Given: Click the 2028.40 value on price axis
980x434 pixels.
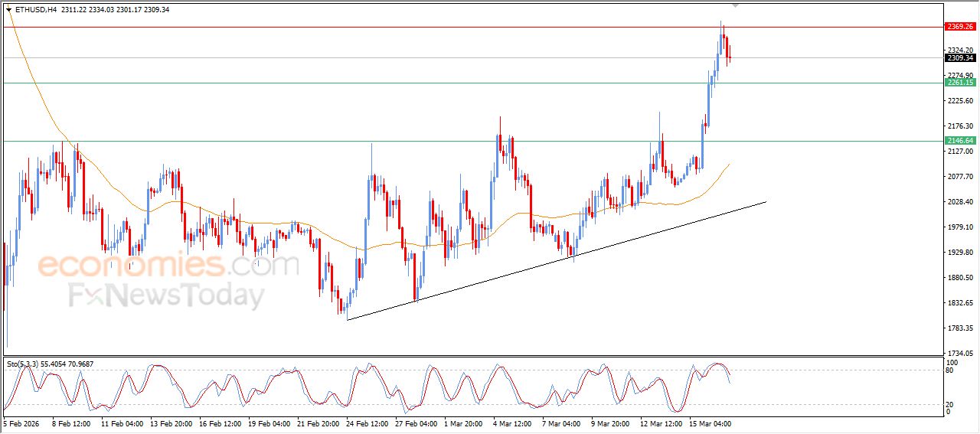Looking at the screenshot, I should pos(959,202).
